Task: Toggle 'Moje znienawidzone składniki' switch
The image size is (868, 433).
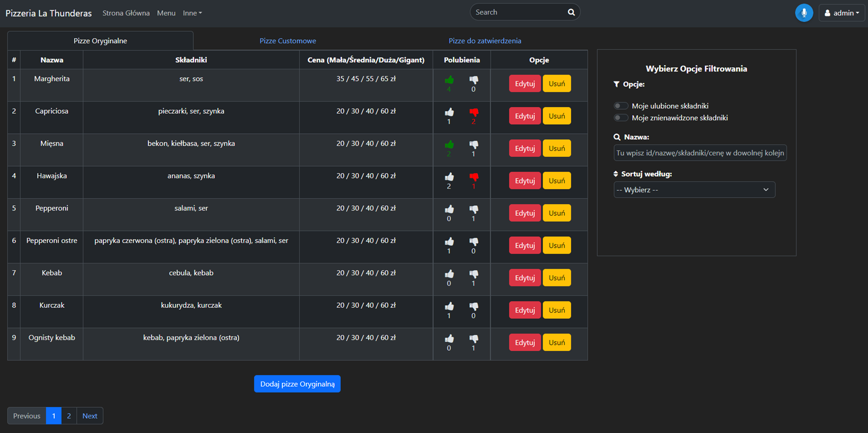Action: [x=621, y=118]
